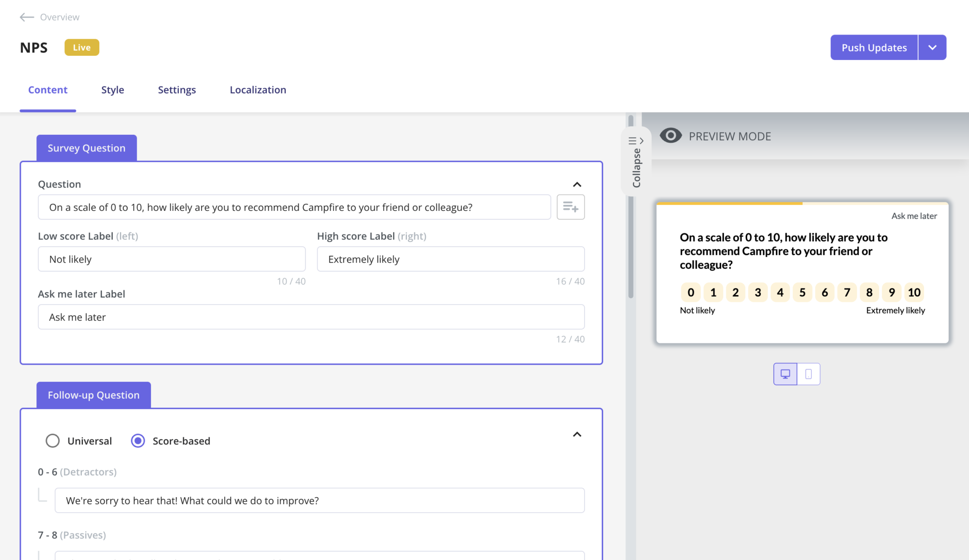Click the Preview Mode eye icon
This screenshot has height=560, width=969.
click(670, 135)
